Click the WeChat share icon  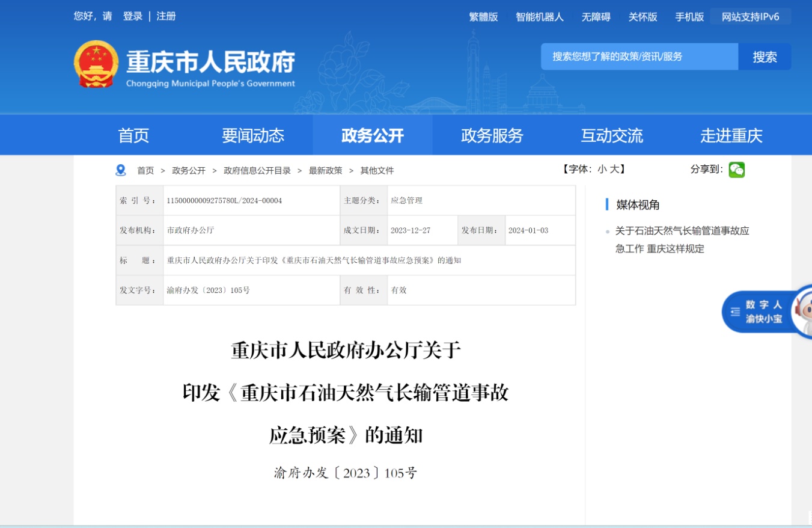[x=736, y=170]
